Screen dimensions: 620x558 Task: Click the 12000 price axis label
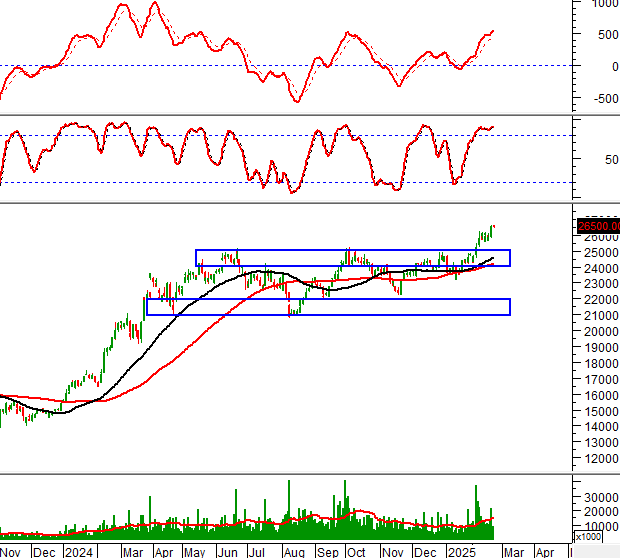click(601, 459)
